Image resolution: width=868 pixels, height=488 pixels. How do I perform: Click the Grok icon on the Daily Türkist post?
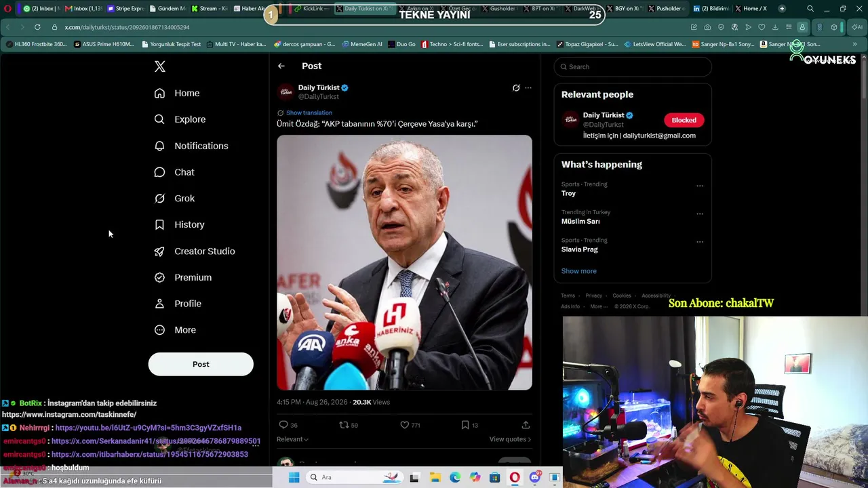pos(516,87)
